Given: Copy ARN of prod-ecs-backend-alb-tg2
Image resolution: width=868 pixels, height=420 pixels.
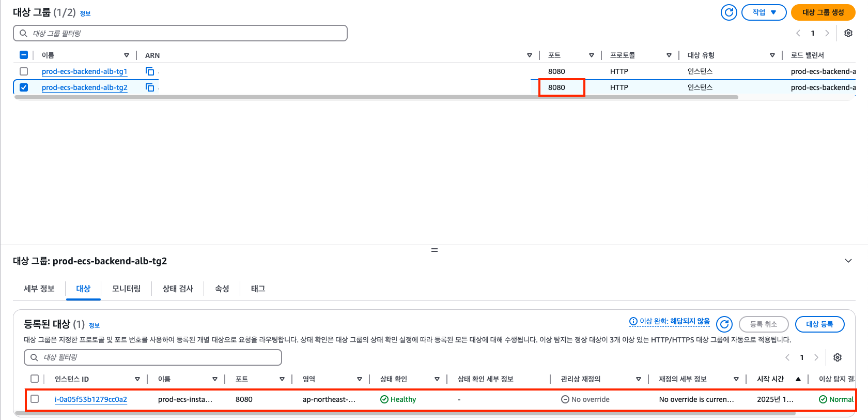Looking at the screenshot, I should pyautogui.click(x=150, y=87).
